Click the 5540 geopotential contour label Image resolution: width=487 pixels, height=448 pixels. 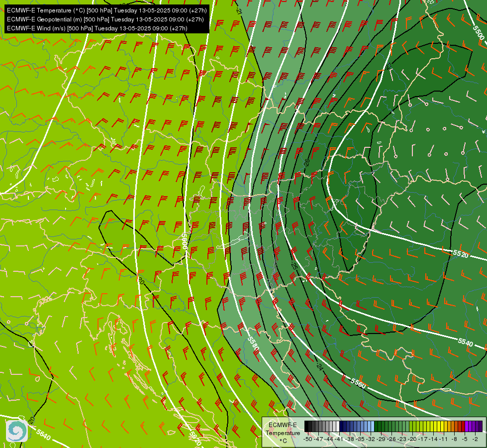pos(466,341)
